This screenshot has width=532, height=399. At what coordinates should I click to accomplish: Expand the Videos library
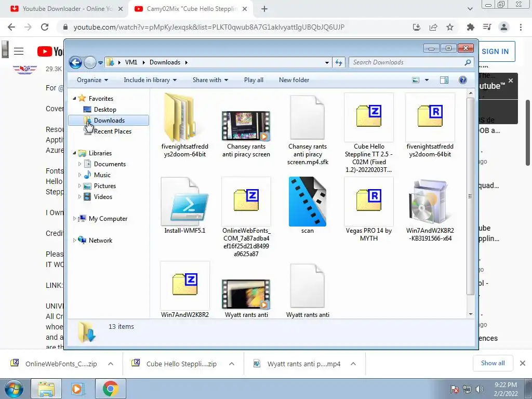pyautogui.click(x=79, y=197)
